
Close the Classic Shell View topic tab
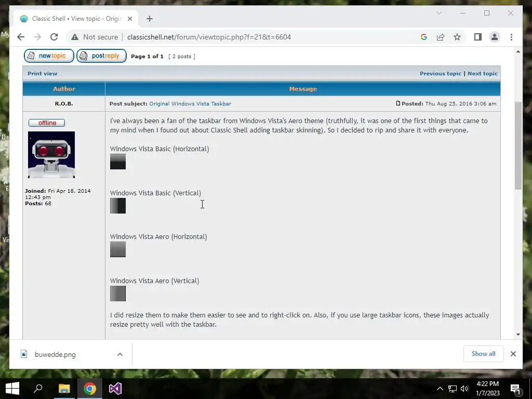[129, 19]
